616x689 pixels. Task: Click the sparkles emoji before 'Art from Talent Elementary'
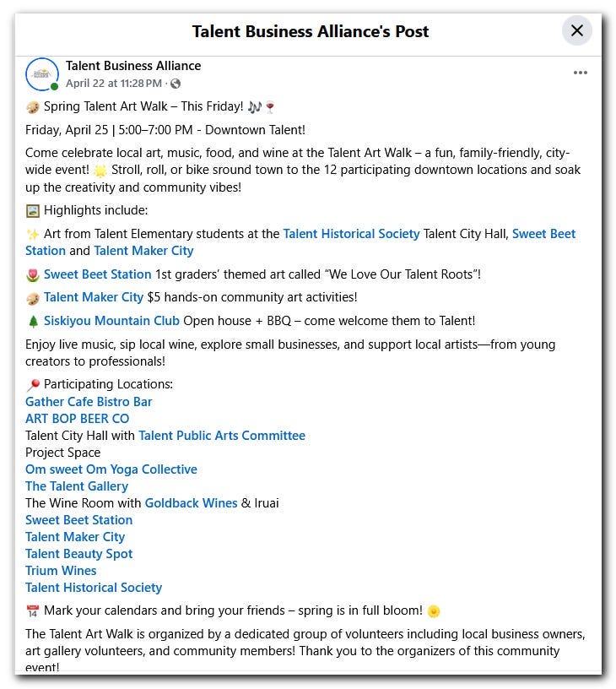(x=33, y=234)
